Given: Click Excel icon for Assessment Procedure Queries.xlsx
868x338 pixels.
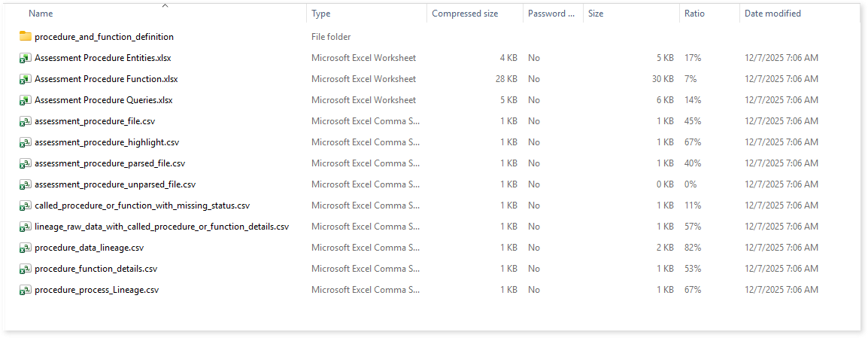Looking at the screenshot, I should (x=25, y=99).
